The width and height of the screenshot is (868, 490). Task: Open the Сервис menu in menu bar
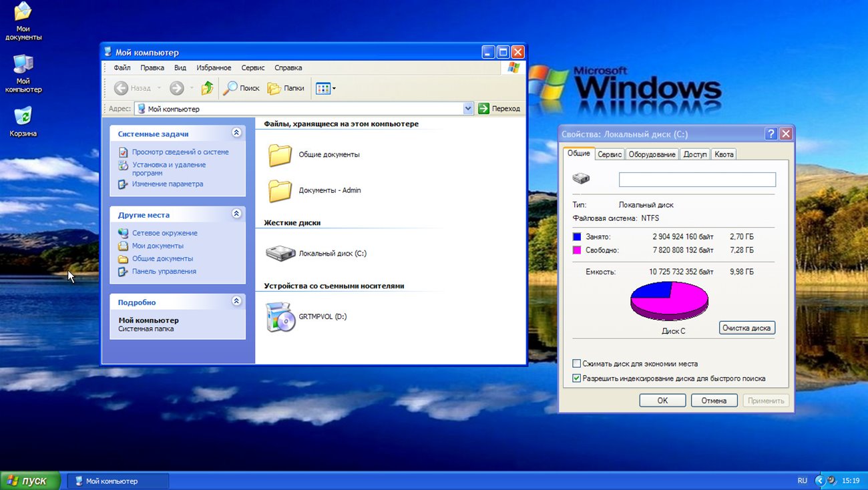point(253,68)
